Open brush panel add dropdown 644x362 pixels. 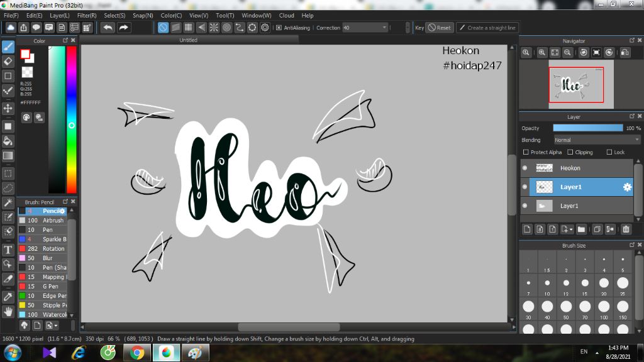(x=52, y=326)
